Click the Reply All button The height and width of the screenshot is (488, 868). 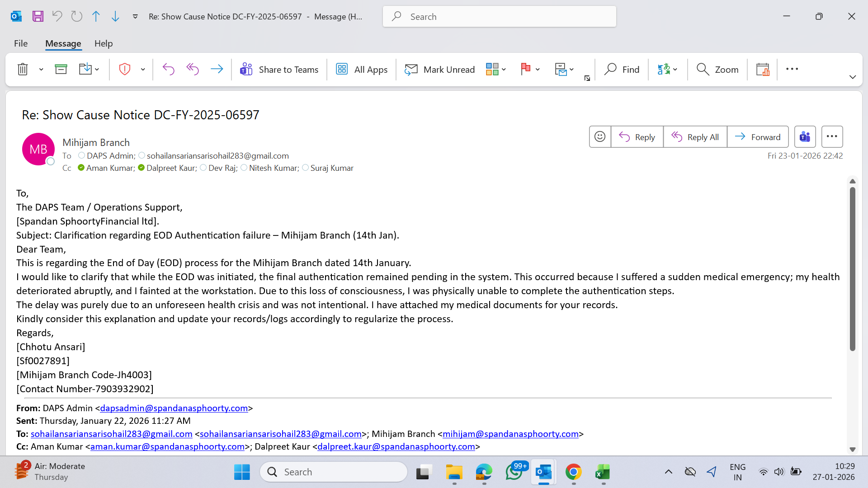click(x=695, y=136)
